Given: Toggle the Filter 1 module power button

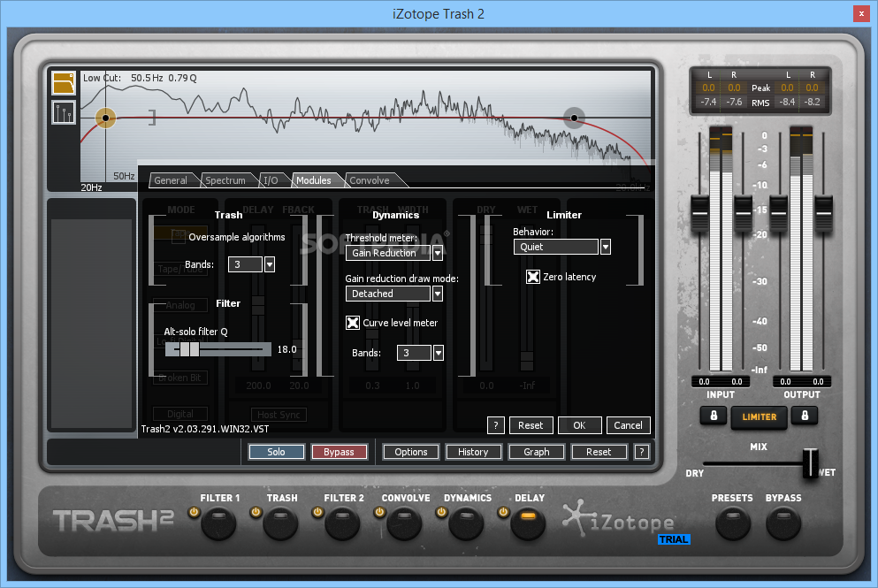Looking at the screenshot, I should [x=194, y=511].
